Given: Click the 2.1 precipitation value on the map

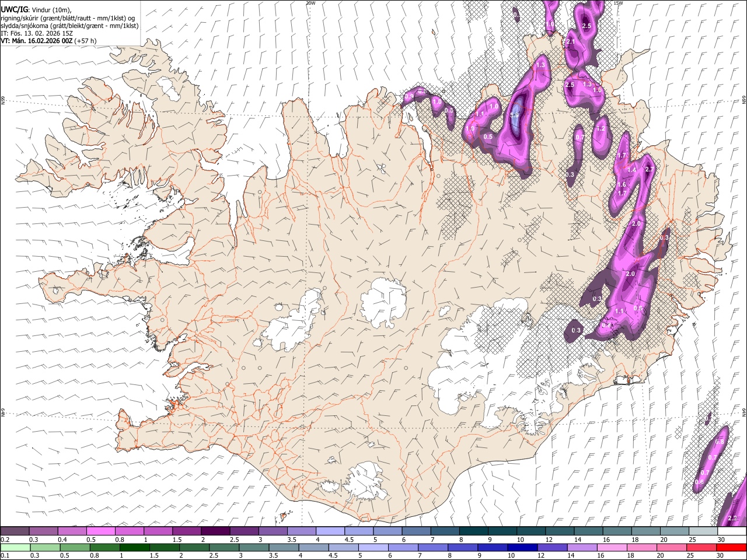Looking at the screenshot, I should 571,41.
